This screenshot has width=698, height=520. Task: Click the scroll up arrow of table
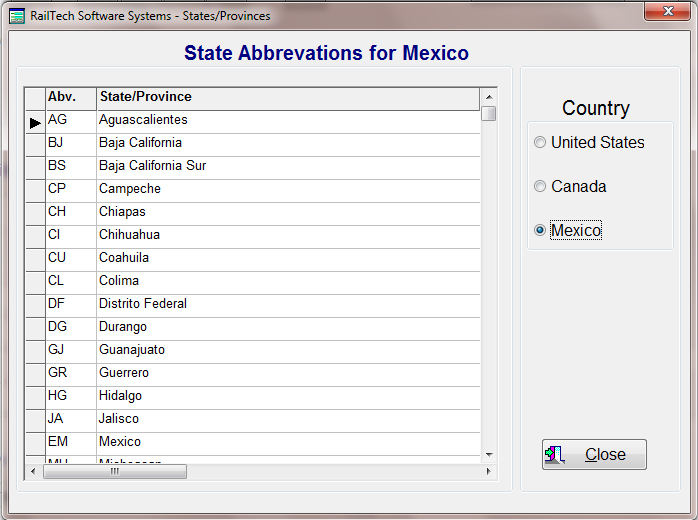(489, 97)
